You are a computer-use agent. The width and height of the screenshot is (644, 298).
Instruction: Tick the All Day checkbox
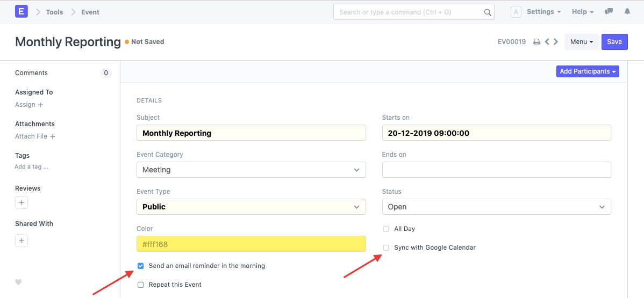386,229
